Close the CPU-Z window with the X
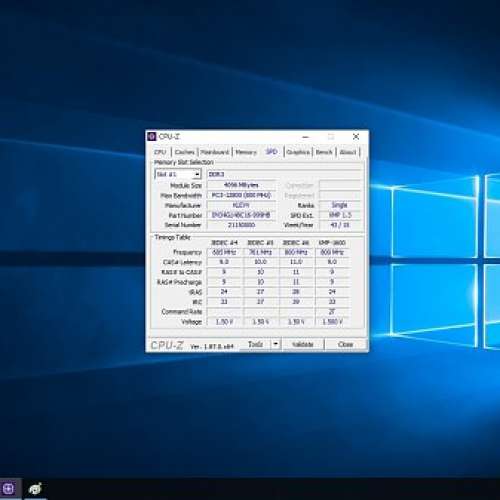The width and height of the screenshot is (500, 500). point(356,136)
